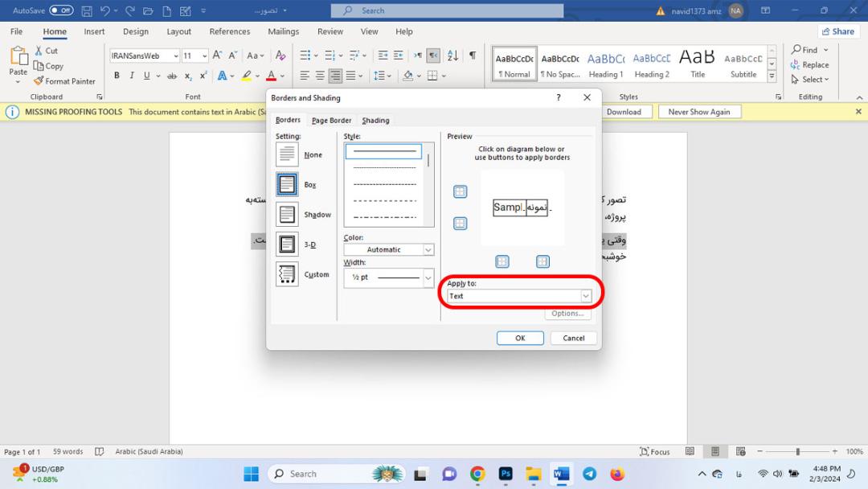Click the Paste icon
Viewport: 868px width, 489px height.
click(18, 56)
